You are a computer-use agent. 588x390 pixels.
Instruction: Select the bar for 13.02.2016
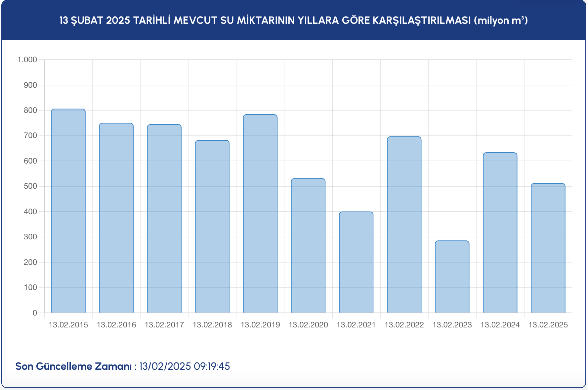116,218
